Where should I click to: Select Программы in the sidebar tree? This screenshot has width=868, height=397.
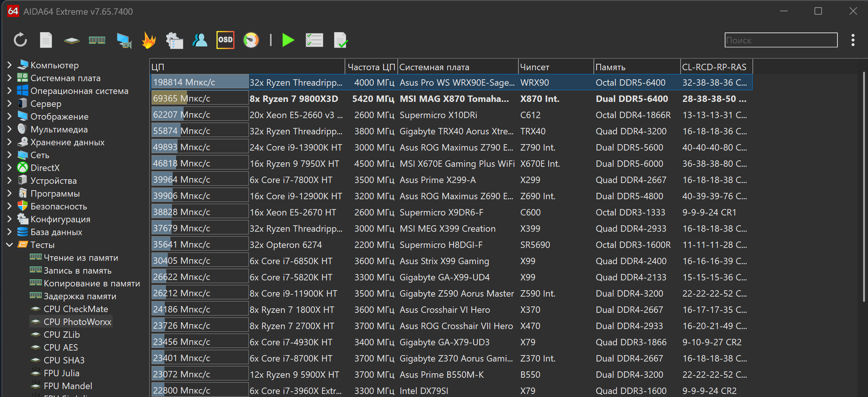55,193
